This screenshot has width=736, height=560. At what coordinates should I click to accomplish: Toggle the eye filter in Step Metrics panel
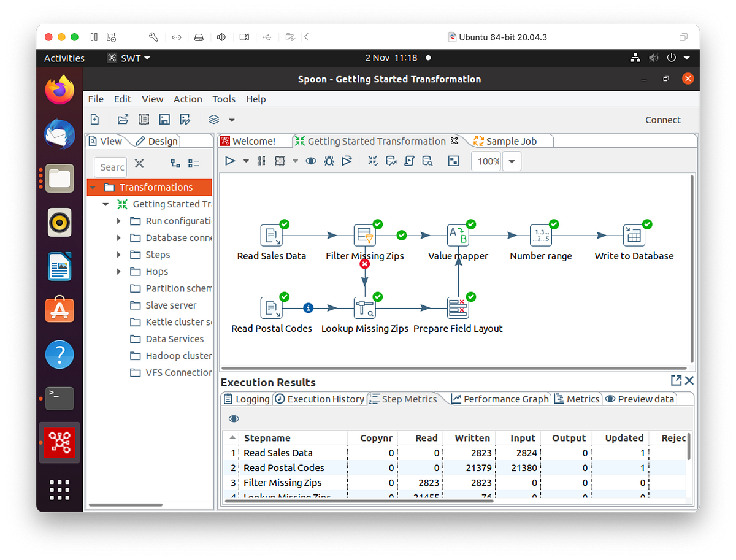click(x=234, y=418)
